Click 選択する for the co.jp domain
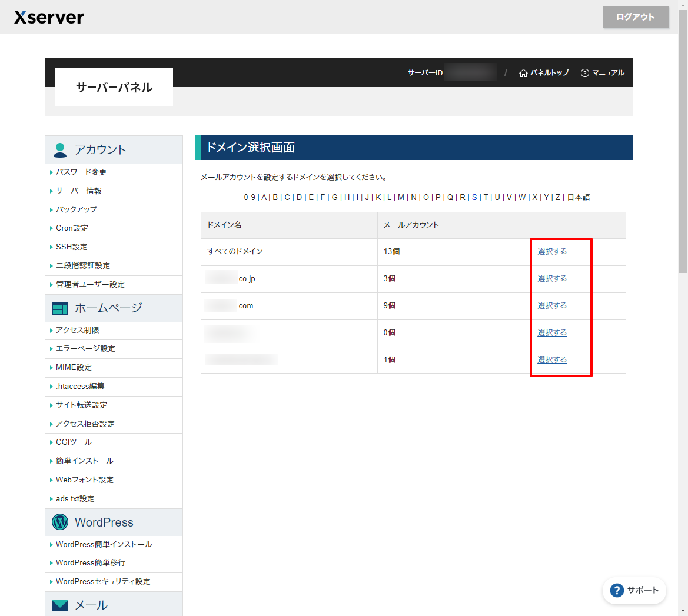The height and width of the screenshot is (616, 688). (552, 279)
